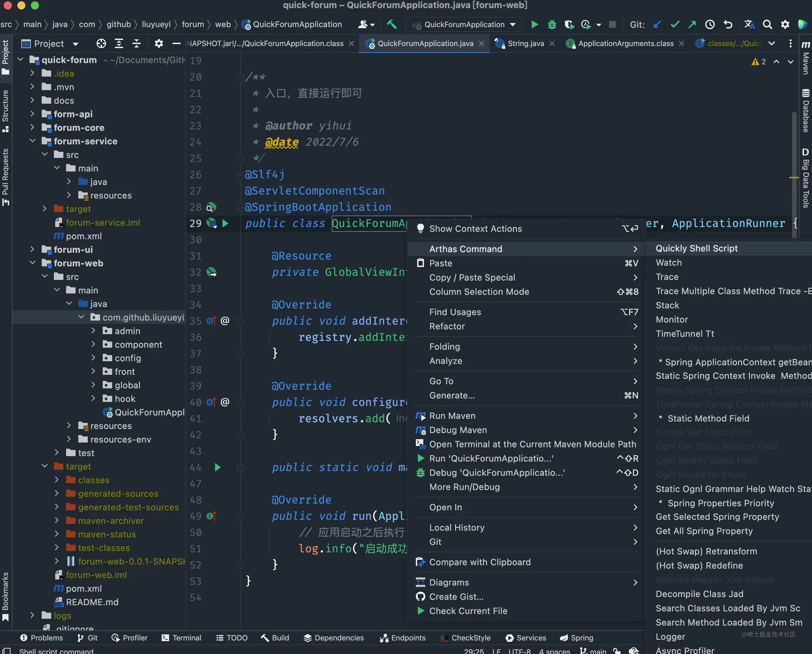Click the run gutter arrow on line 44
This screenshot has width=812, height=654.
coord(218,468)
